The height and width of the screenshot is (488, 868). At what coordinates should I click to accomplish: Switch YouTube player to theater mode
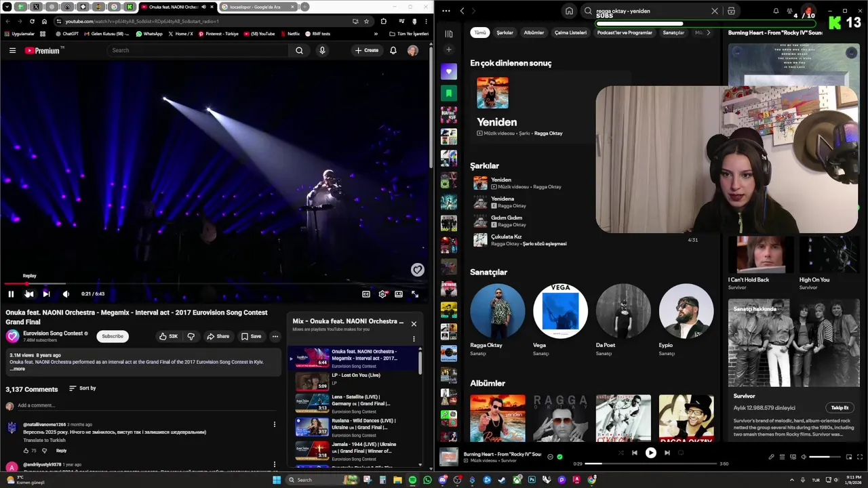click(399, 294)
